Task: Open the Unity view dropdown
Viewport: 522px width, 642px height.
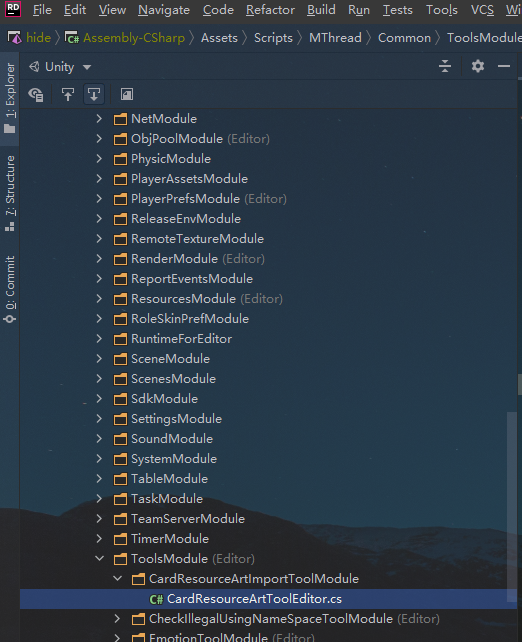Action: click(60, 67)
